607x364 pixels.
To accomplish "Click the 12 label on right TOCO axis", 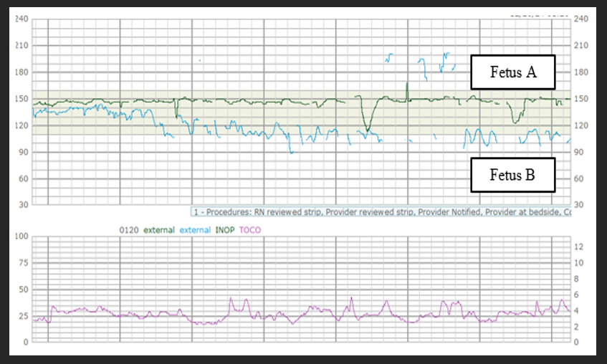I will point(578,246).
